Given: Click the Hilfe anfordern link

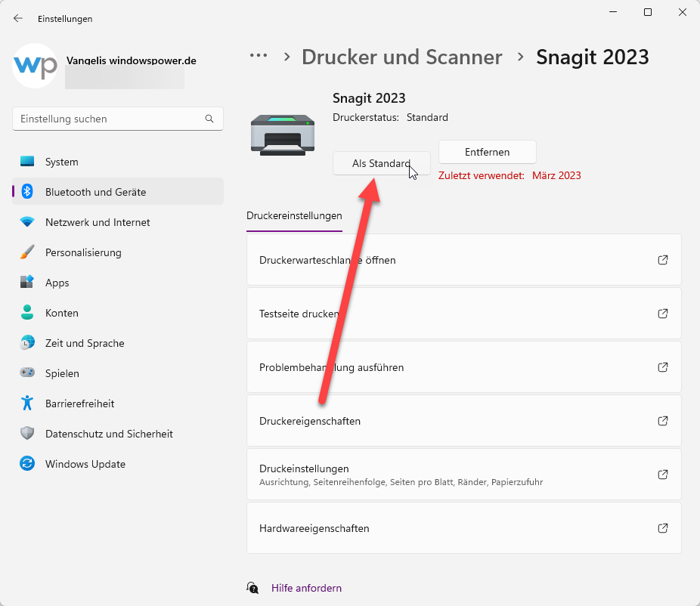Looking at the screenshot, I should click(x=306, y=588).
